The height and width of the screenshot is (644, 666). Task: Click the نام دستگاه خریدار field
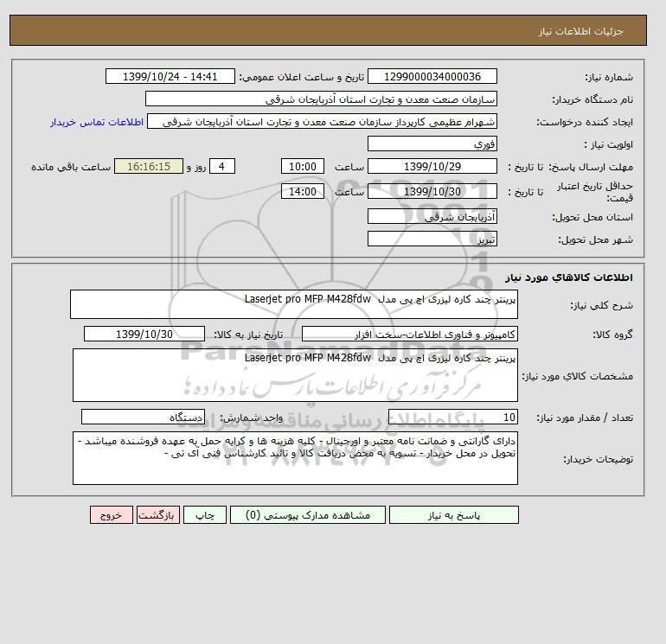tap(321, 99)
